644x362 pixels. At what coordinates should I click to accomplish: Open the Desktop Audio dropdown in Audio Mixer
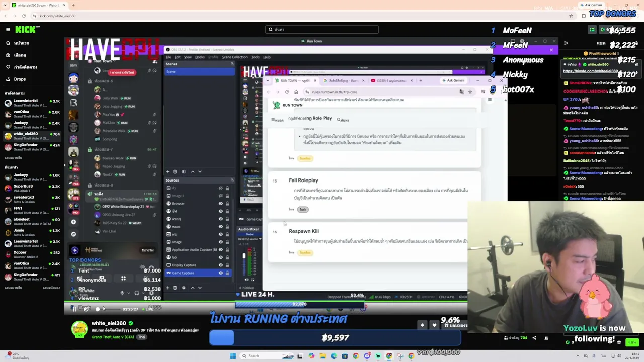[260, 239]
